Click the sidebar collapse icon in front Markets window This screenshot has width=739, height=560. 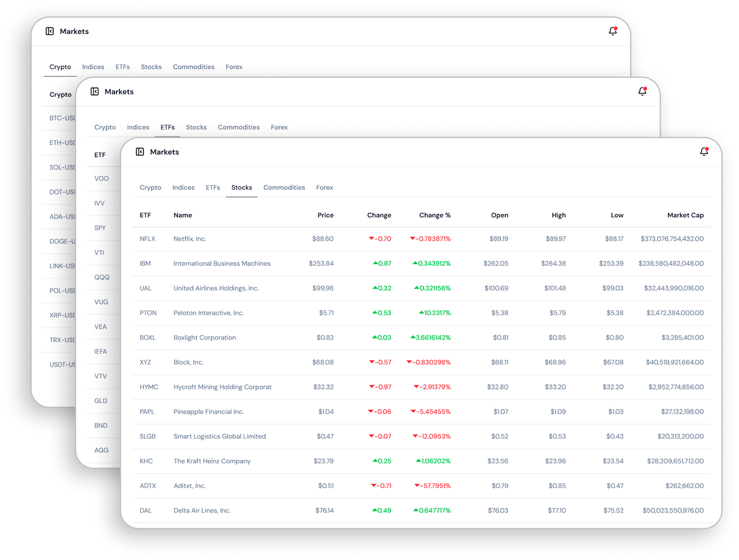pyautogui.click(x=140, y=152)
